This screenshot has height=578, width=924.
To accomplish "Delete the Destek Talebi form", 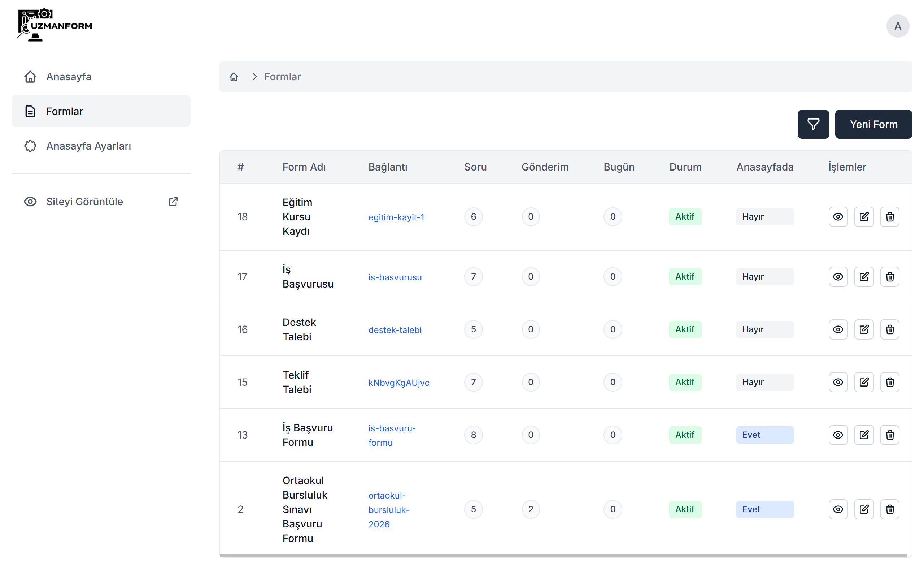I will (x=890, y=329).
